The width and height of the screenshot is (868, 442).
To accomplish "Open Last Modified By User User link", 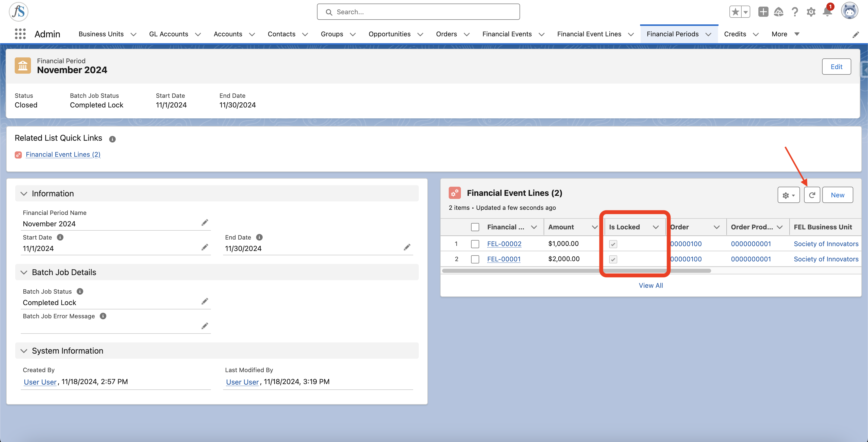I will pos(242,382).
